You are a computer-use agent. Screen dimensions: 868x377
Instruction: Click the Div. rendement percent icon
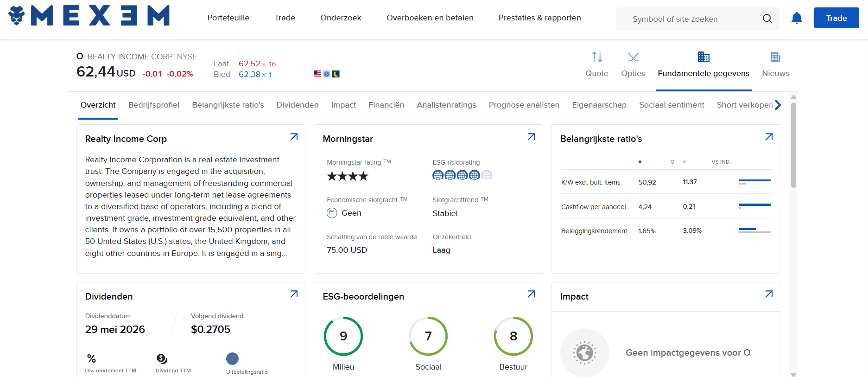(x=91, y=358)
